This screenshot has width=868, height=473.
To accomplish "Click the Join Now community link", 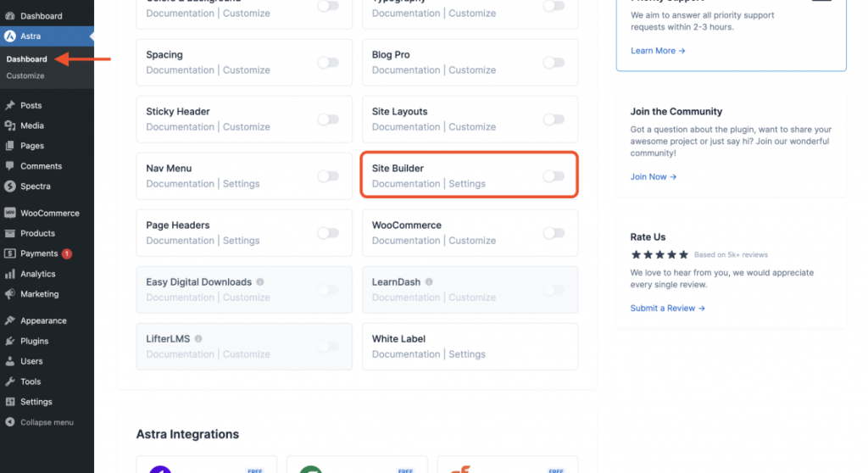I will tap(654, 176).
